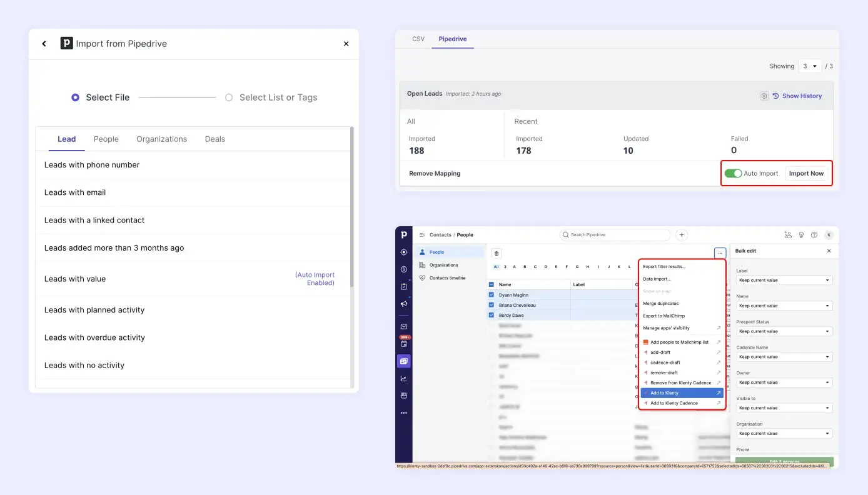Open the Owner dropdown in Bulk edit

[784, 382]
